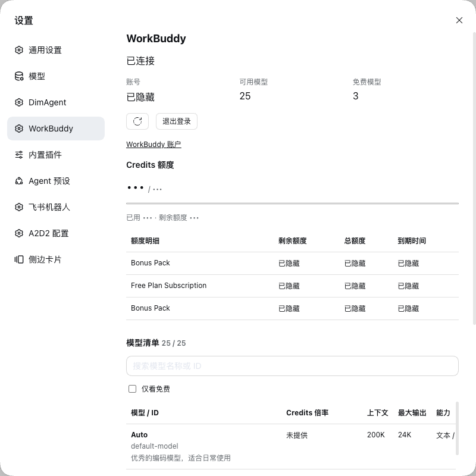Screen dimensions: 476x476
Task: Select the Auto model row name
Action: pos(139,435)
